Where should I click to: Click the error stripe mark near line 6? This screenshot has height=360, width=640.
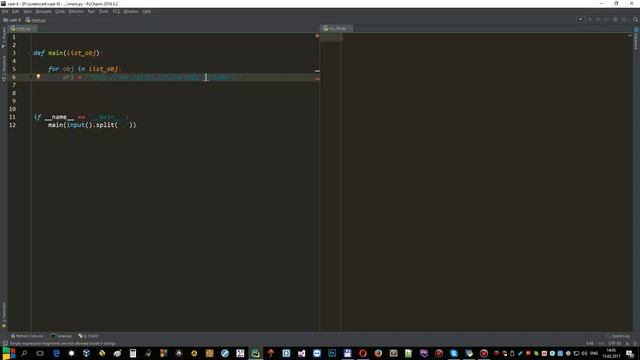317,79
